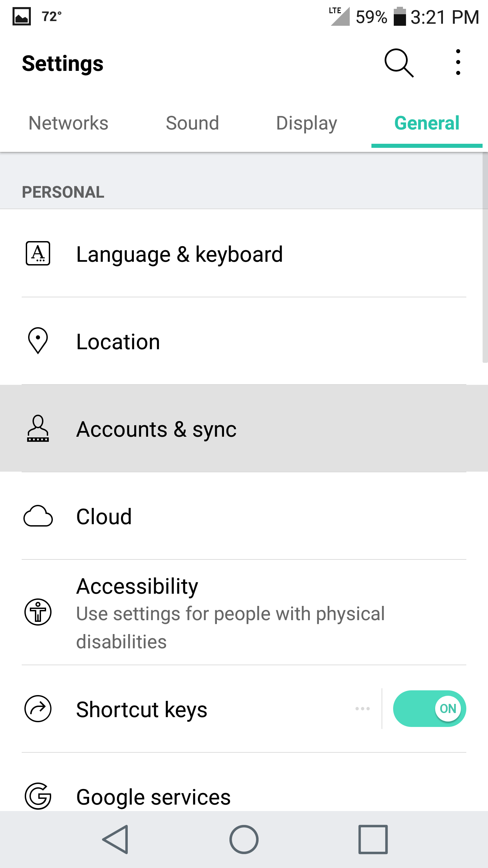The height and width of the screenshot is (868, 488).
Task: Switch to the Networks tab
Action: pos(68,123)
